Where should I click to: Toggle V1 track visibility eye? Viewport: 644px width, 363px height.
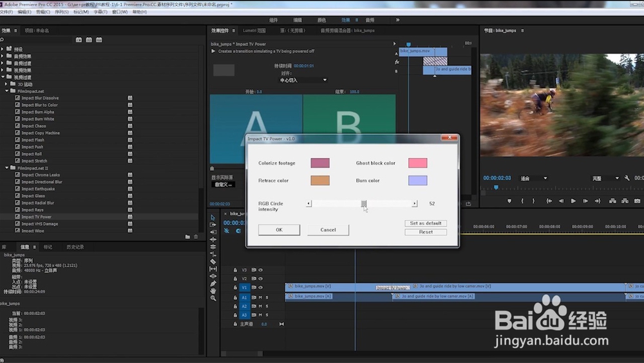click(260, 288)
